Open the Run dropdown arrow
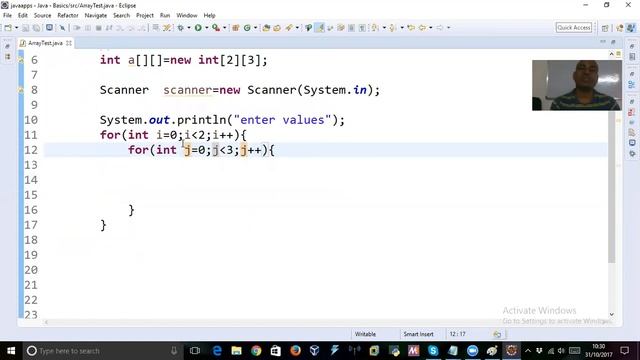Screen dimensions: 640x360 (207, 28)
